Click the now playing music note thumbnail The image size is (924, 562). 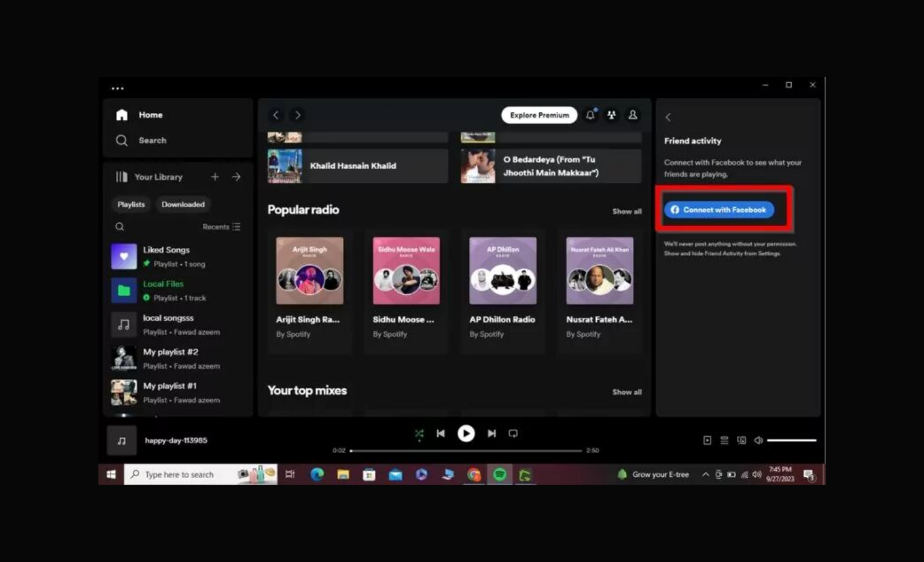coord(121,441)
